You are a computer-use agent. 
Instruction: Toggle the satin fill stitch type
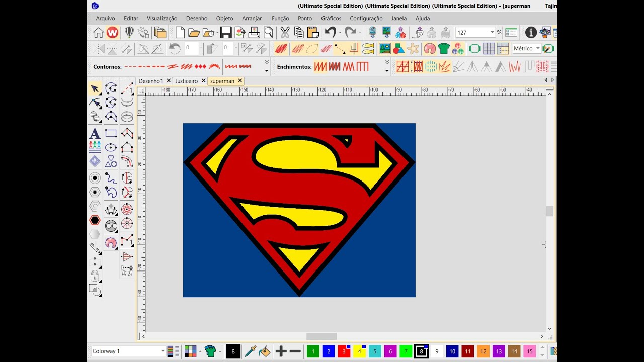point(320,66)
